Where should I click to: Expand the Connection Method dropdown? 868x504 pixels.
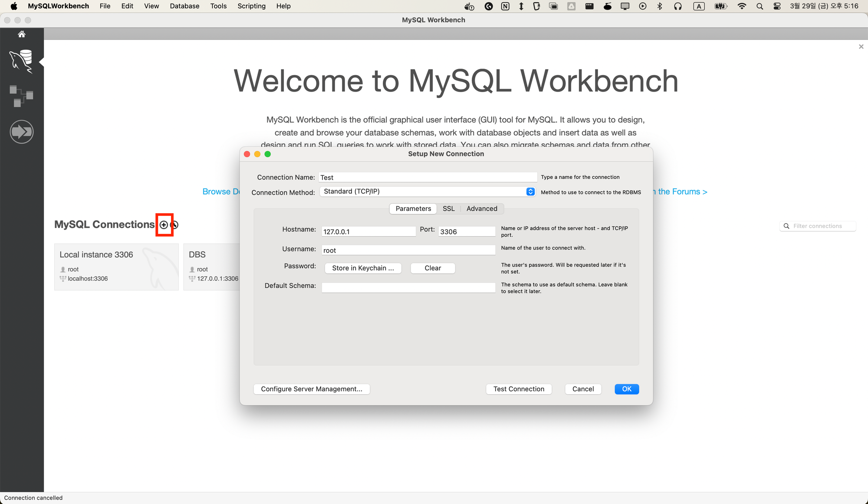[x=530, y=191]
